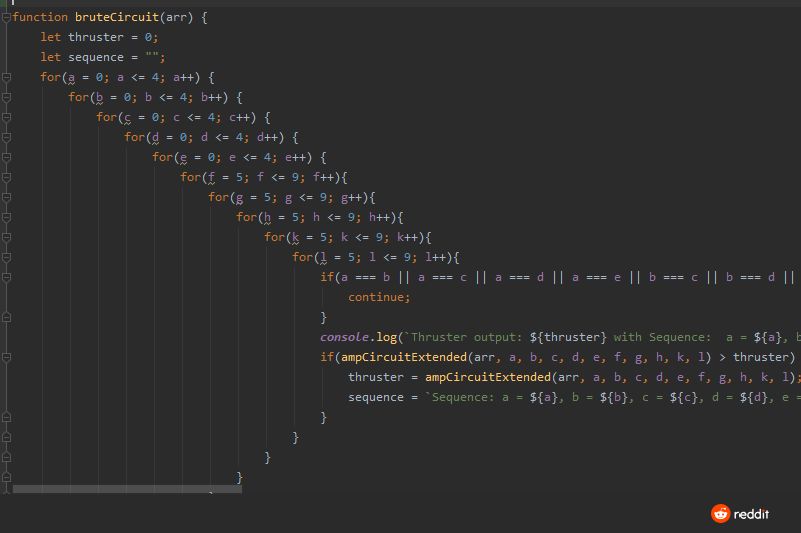Viewport: 801px width, 533px height.
Task: Click the console keyword in console.log
Action: (344, 337)
